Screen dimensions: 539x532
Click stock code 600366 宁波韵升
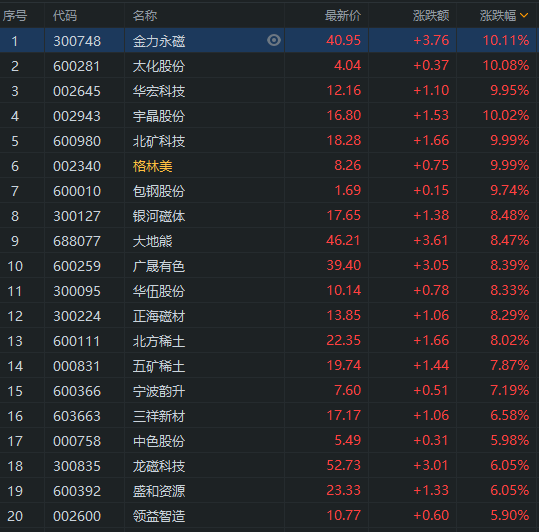click(77, 391)
